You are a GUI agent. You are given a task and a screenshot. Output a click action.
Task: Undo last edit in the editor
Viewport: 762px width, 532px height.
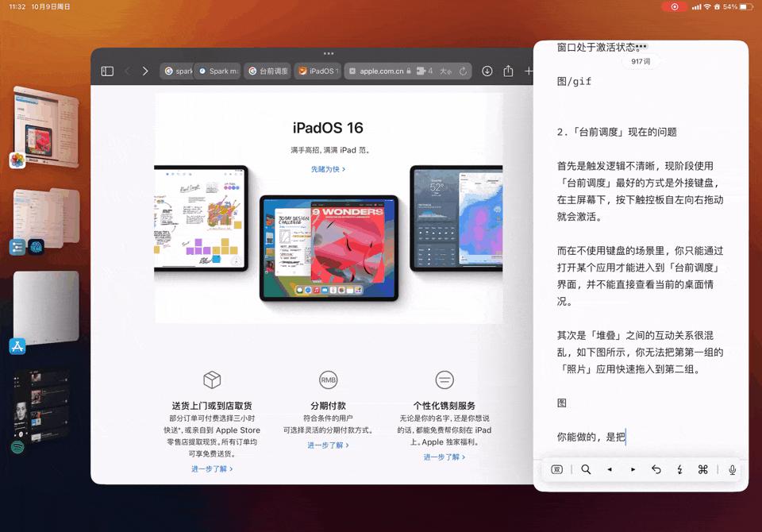pyautogui.click(x=656, y=470)
